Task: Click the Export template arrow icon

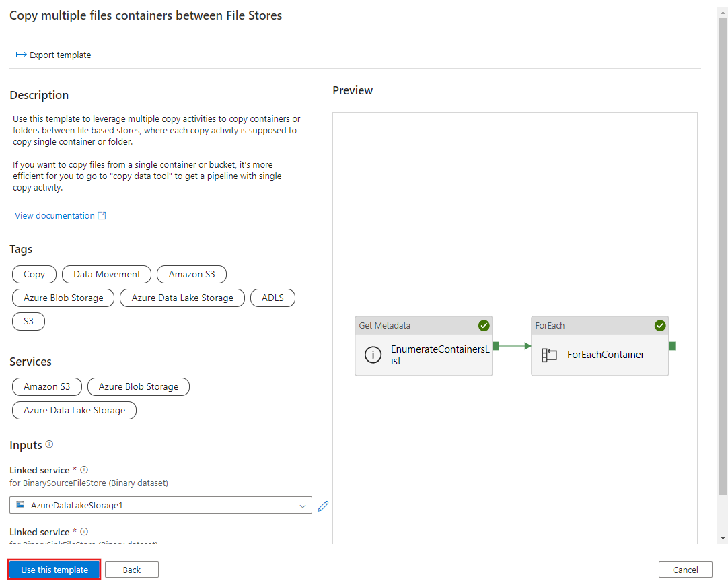Action: (21, 55)
